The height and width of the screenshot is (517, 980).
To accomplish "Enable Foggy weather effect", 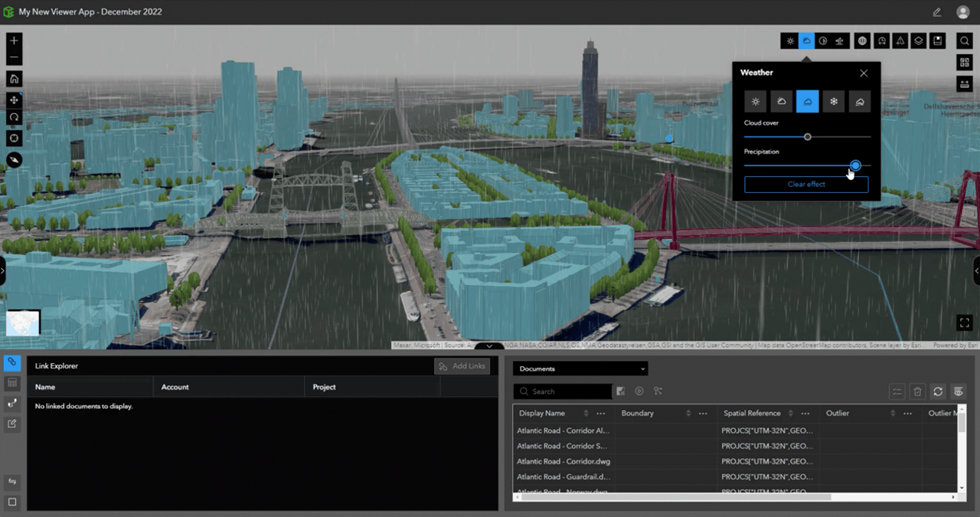I will pos(859,101).
